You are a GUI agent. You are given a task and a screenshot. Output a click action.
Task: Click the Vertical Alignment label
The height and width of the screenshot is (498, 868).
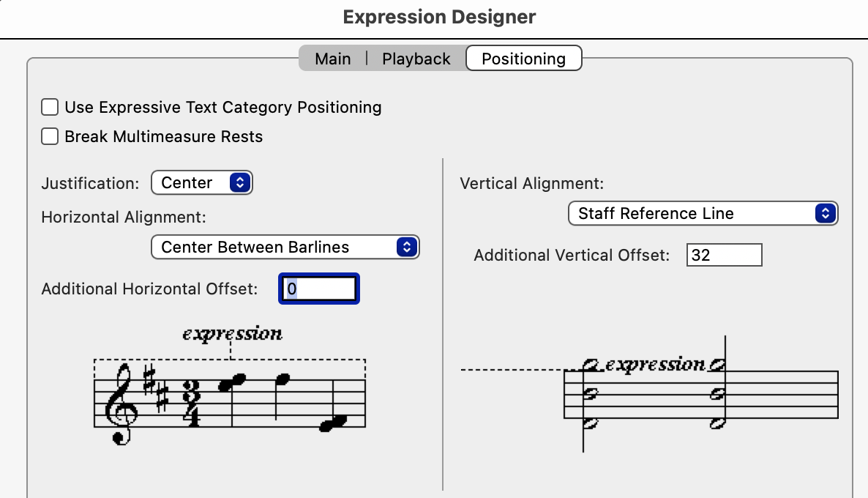point(532,184)
